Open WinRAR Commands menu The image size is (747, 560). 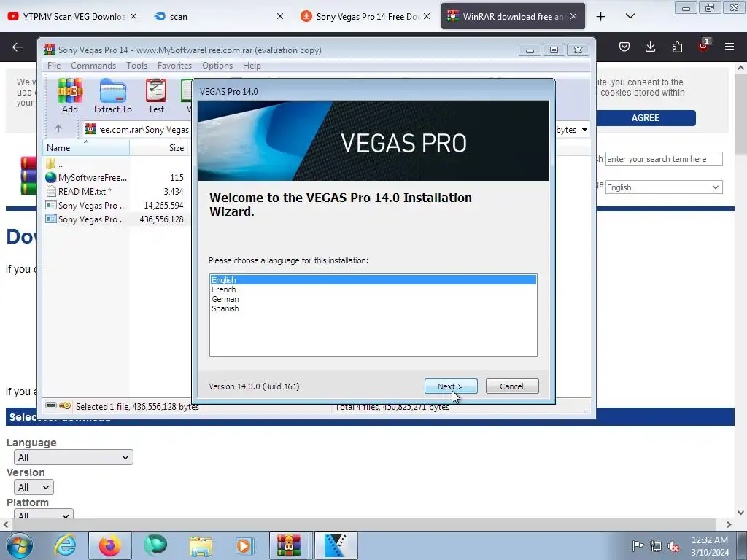[x=93, y=66]
